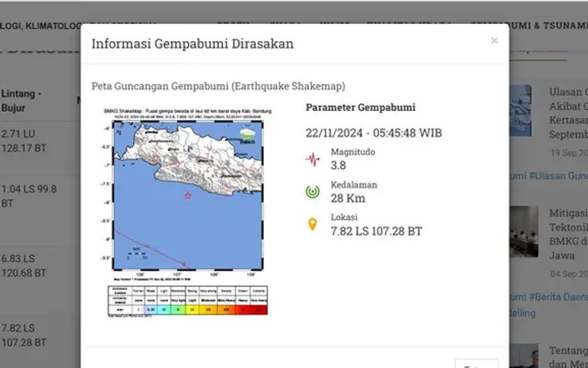Select the depth value 28 Km
588x368 pixels.
tap(347, 198)
